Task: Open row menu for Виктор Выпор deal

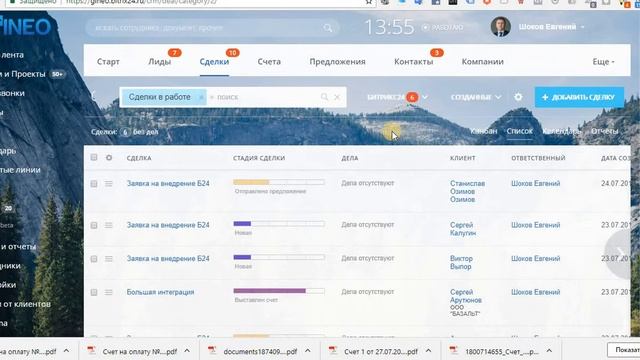Action: point(109,259)
